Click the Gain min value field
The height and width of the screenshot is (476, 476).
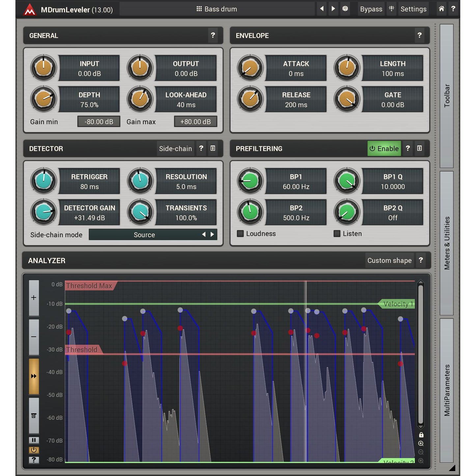(x=98, y=122)
